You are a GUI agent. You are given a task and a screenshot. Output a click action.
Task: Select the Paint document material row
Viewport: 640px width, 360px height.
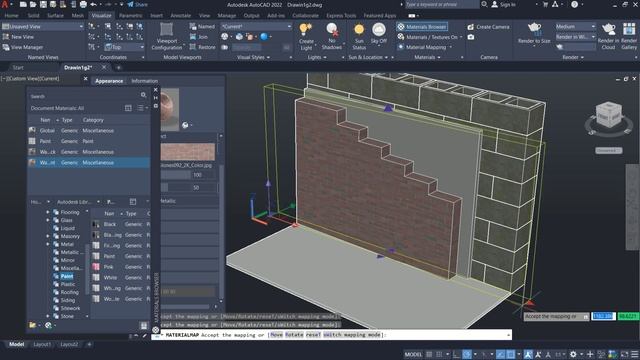click(x=89, y=141)
